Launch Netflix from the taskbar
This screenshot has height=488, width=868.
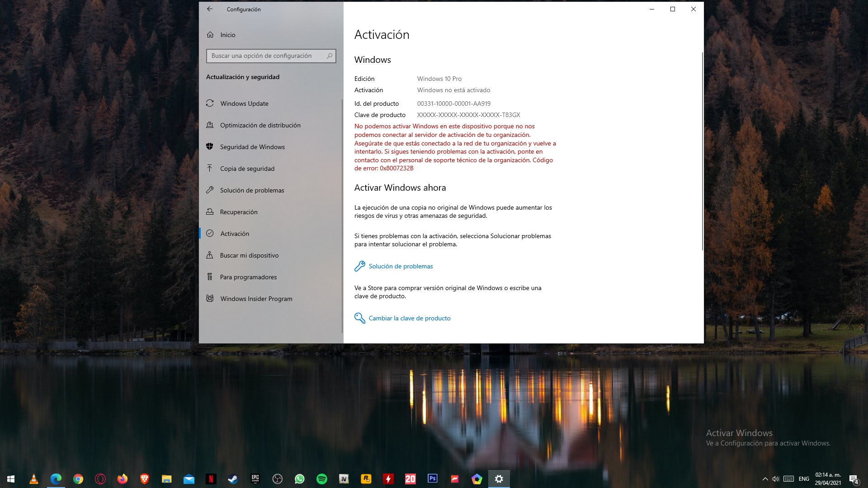click(x=211, y=479)
